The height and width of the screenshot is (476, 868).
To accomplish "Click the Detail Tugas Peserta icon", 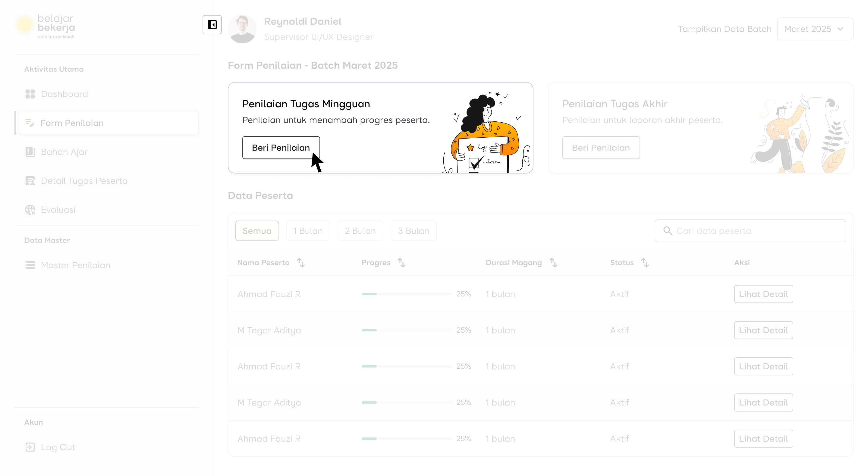I will tap(30, 181).
